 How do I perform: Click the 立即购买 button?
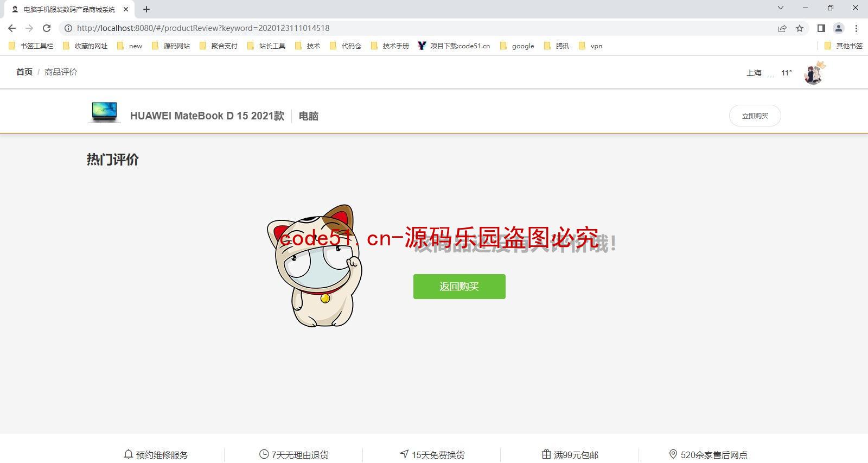coord(755,116)
